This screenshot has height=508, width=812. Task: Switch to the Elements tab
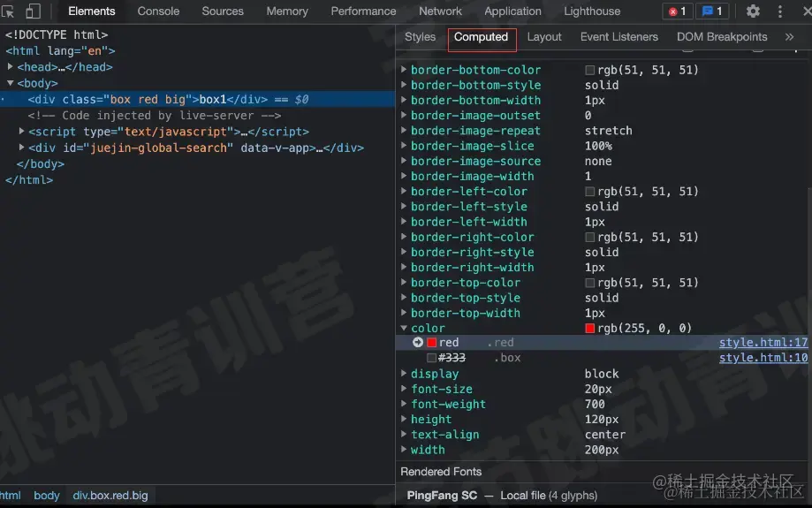[x=92, y=11]
